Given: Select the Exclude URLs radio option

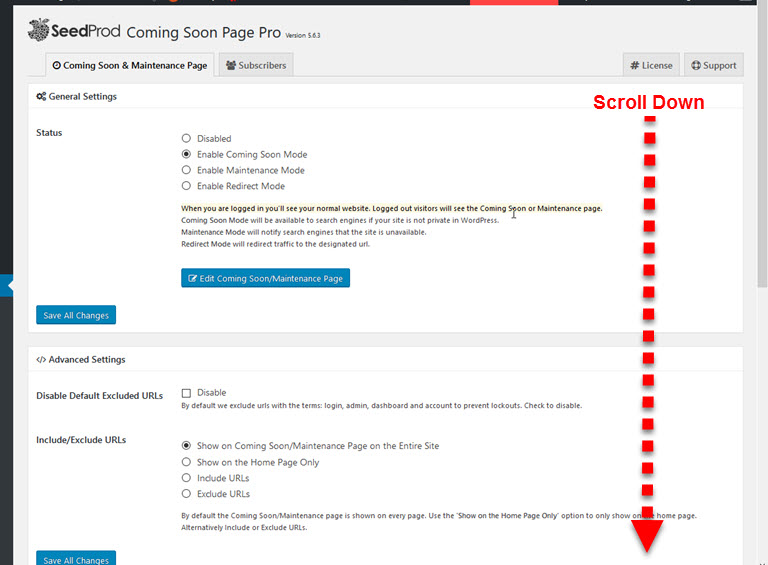Looking at the screenshot, I should [x=186, y=494].
